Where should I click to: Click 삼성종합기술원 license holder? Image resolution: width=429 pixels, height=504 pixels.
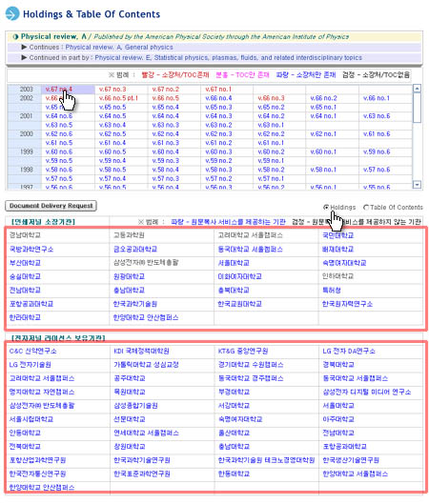point(135,406)
